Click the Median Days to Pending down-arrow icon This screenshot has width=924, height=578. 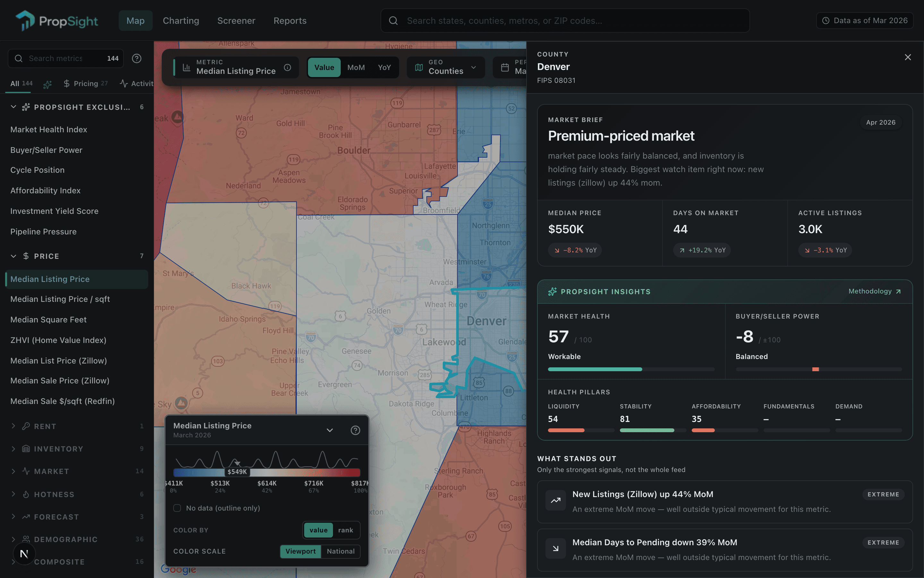pyautogui.click(x=556, y=548)
